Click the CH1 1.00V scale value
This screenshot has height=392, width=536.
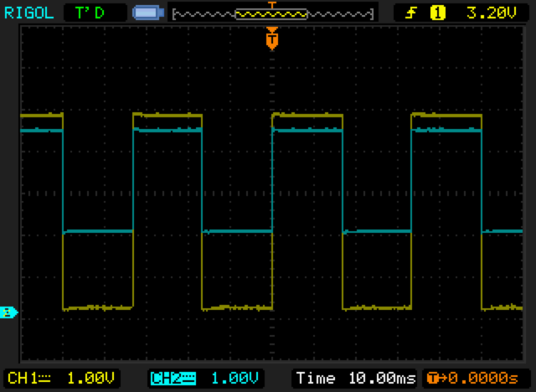point(90,379)
